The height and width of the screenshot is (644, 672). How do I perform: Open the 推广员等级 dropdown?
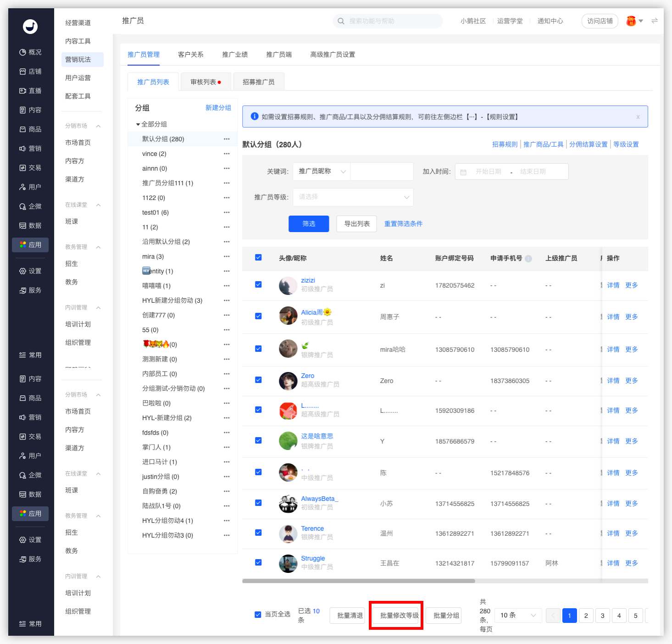coord(353,197)
